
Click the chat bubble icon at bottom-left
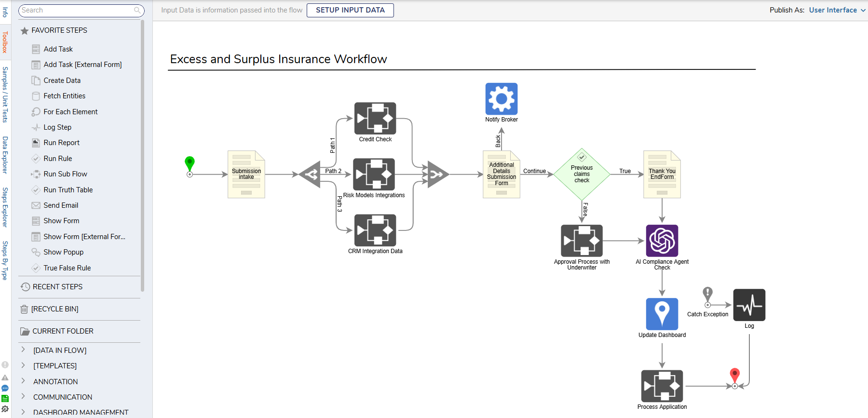tap(5, 388)
